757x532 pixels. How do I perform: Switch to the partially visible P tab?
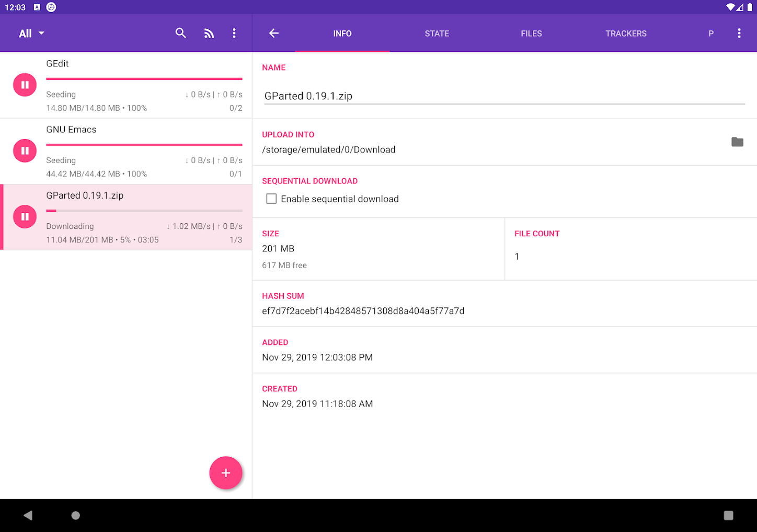[x=710, y=33]
